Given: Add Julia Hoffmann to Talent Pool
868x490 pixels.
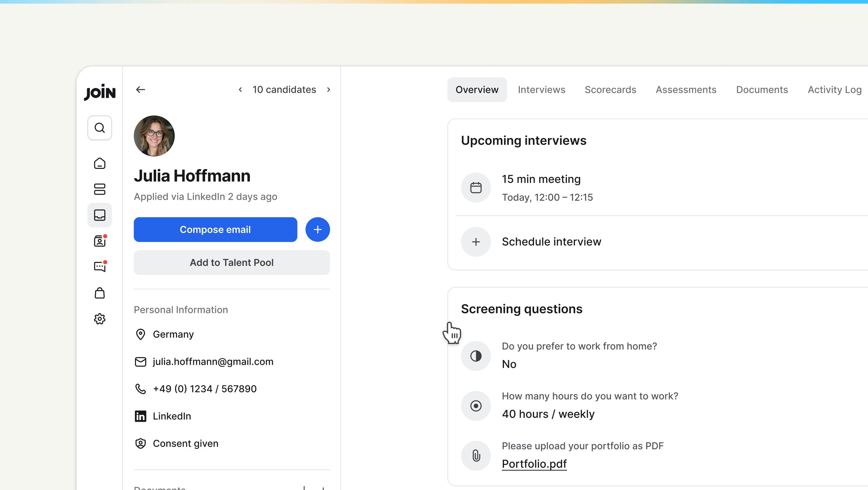Looking at the screenshot, I should (231, 262).
